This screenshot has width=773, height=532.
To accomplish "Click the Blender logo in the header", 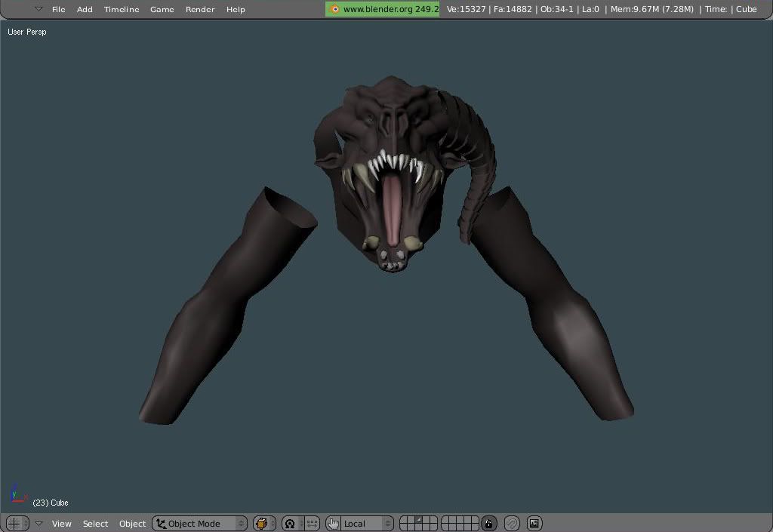I will pyautogui.click(x=334, y=9).
